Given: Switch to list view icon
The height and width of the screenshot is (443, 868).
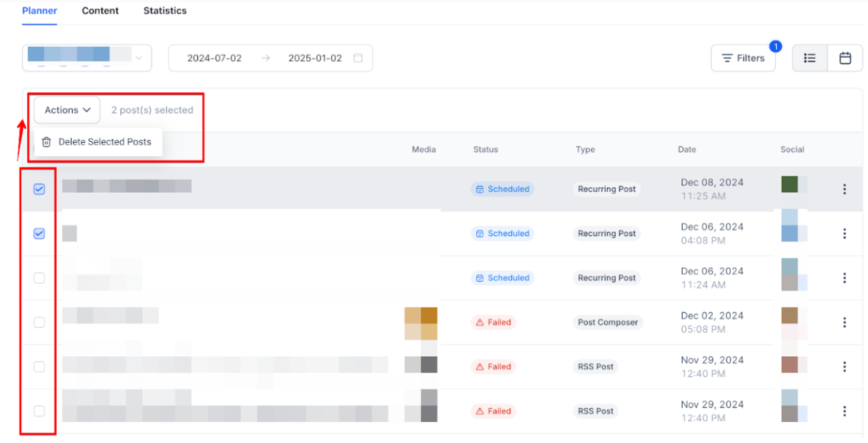Looking at the screenshot, I should tap(810, 58).
